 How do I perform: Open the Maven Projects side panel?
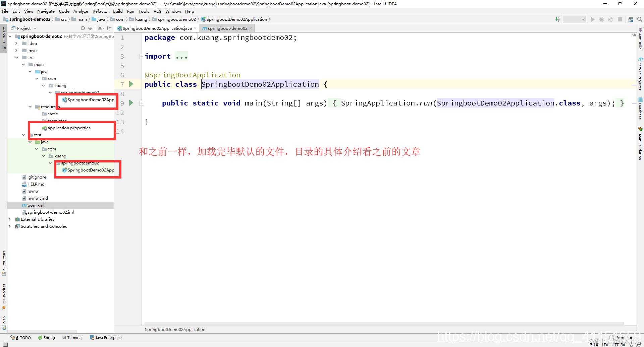pos(640,74)
